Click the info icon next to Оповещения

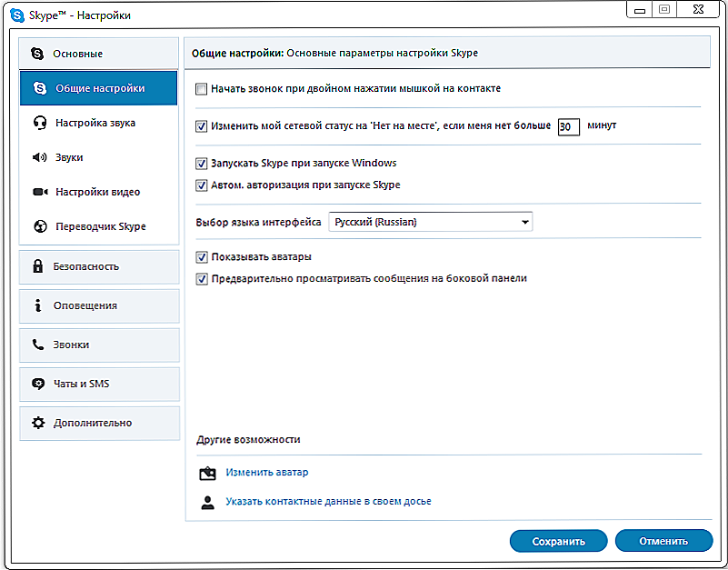coord(37,305)
